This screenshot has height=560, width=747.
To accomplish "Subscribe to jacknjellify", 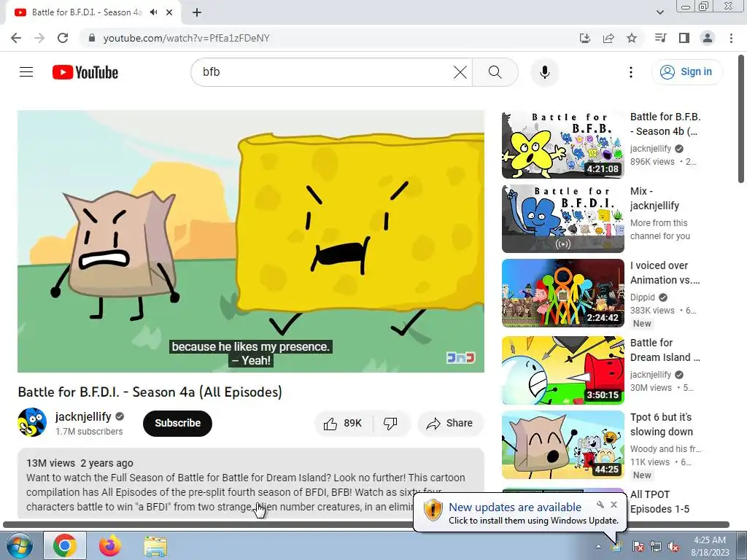I will (177, 423).
